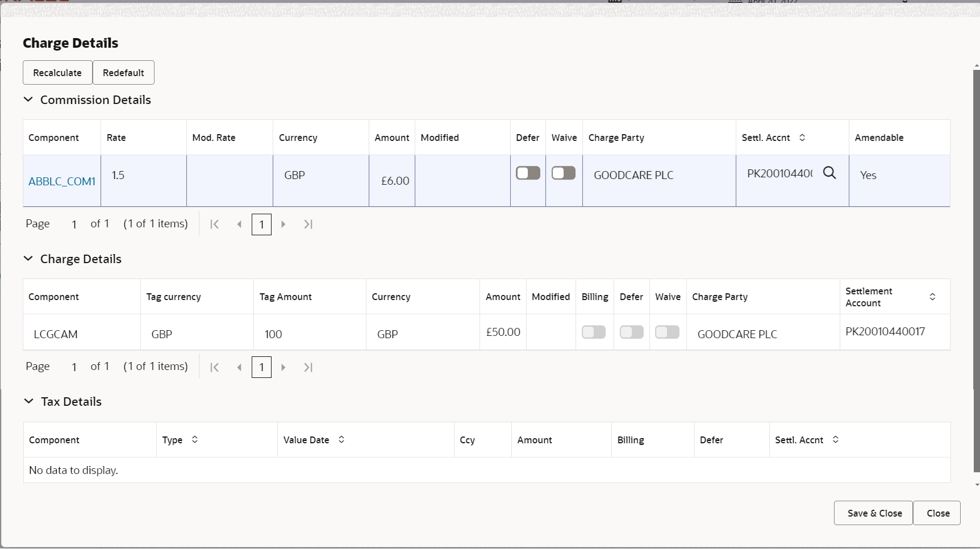Enable Defer for the ABBLC_COM1 commission

click(x=527, y=173)
